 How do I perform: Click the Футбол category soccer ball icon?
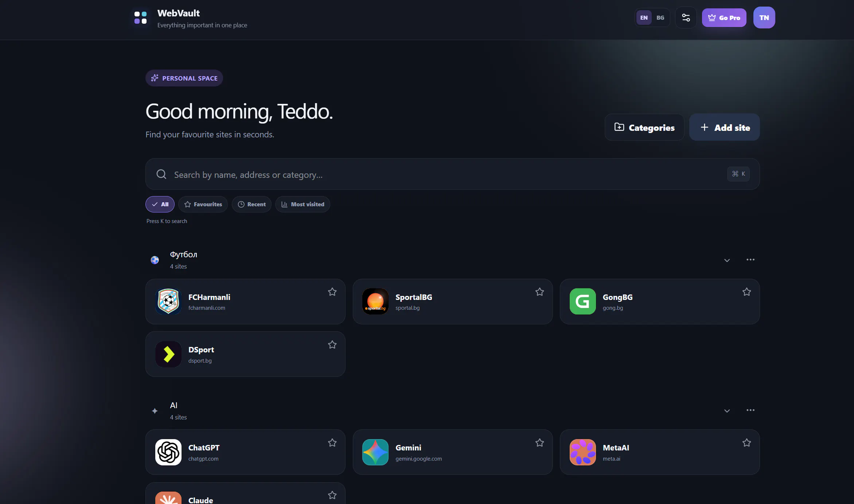(155, 260)
